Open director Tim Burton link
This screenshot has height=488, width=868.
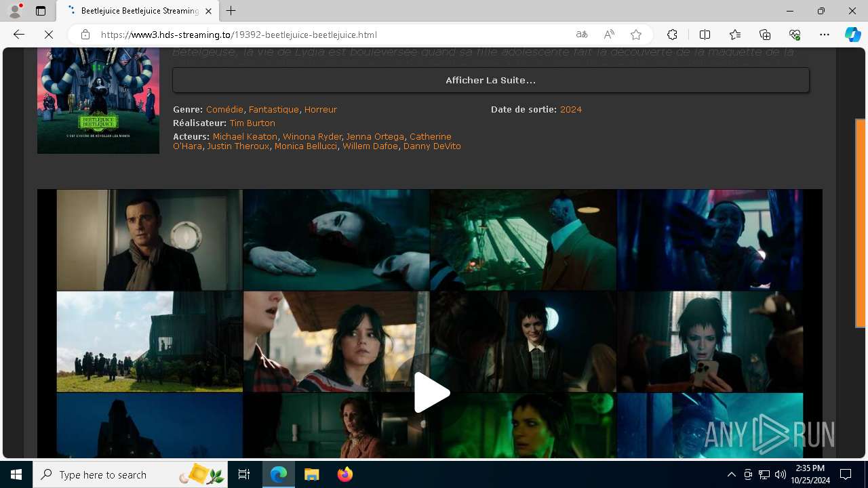252,123
